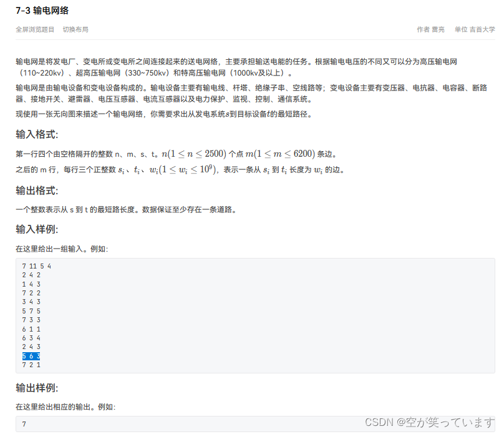This screenshot has width=504, height=434.
Task: Click the CSDN watermark text
Action: point(432,422)
